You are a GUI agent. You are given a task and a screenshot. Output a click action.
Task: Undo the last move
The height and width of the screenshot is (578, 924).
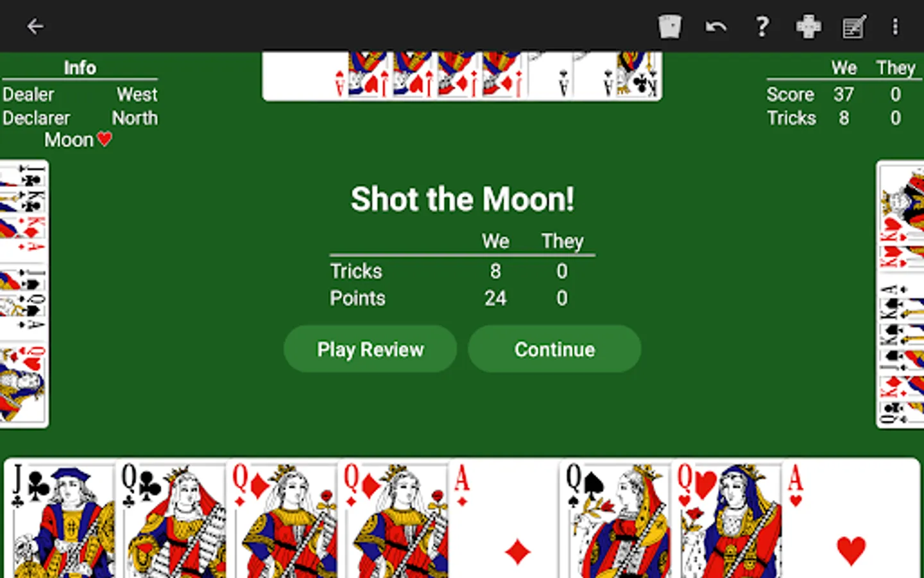pyautogui.click(x=715, y=26)
